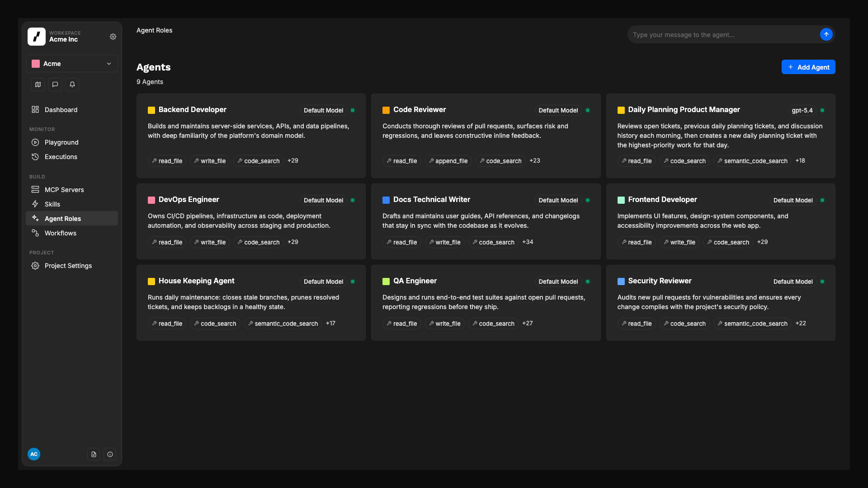Screen dimensions: 868x488
Task: Open DevOps Engineer Default Model badge
Action: (323, 200)
